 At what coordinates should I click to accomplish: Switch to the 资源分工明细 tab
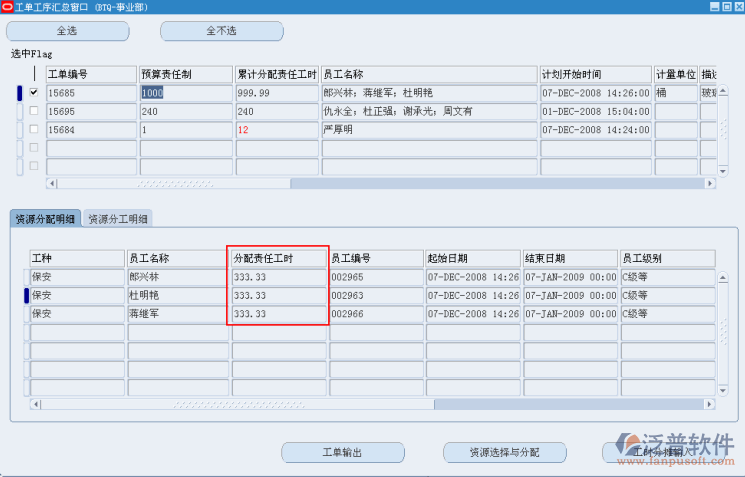point(118,219)
